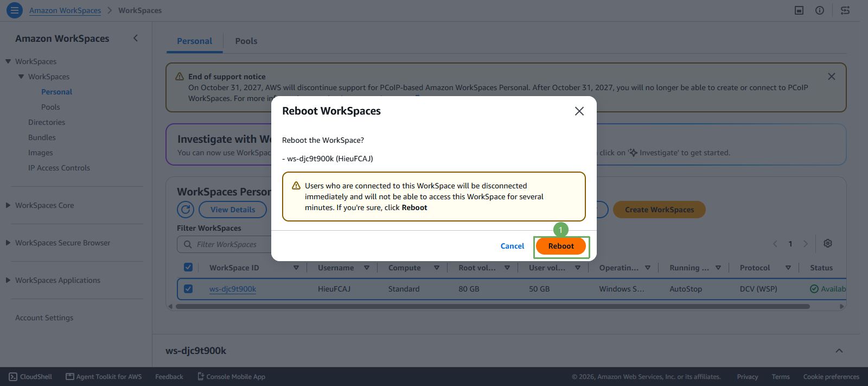Viewport: 868px width, 386px height.
Task: Open the Terms footer link
Action: click(781, 377)
